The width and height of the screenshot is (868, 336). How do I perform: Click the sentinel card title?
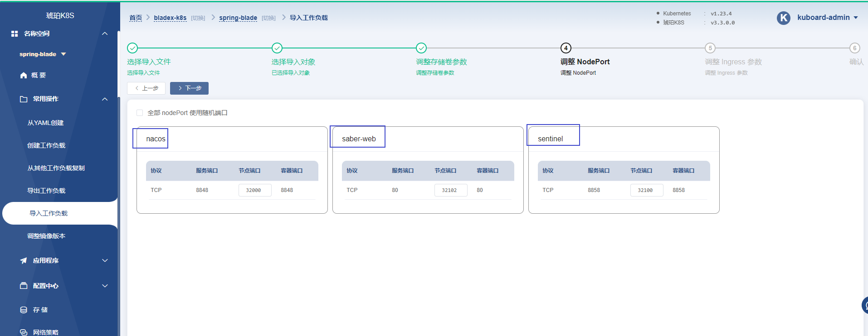551,139
